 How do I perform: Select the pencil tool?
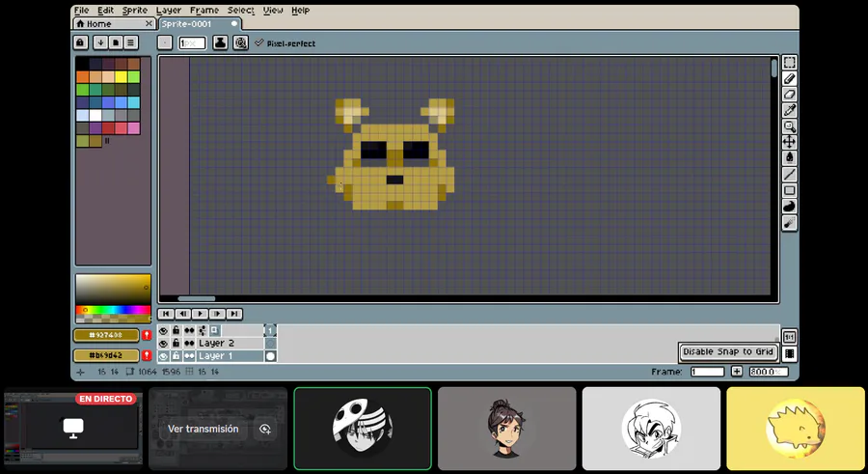point(789,78)
